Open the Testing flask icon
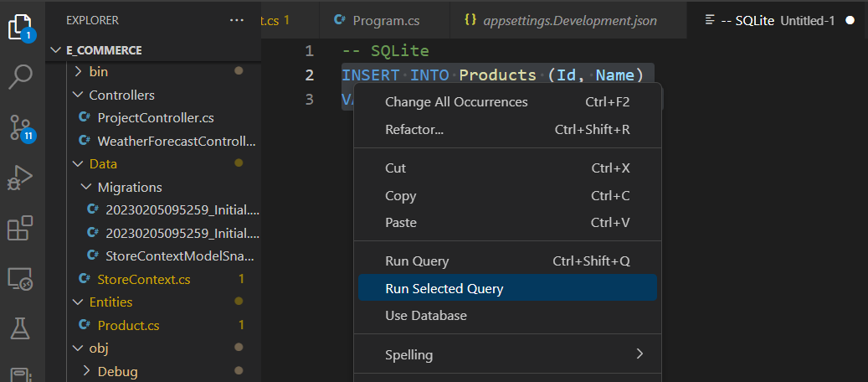Image resolution: width=868 pixels, height=382 pixels. [x=21, y=328]
